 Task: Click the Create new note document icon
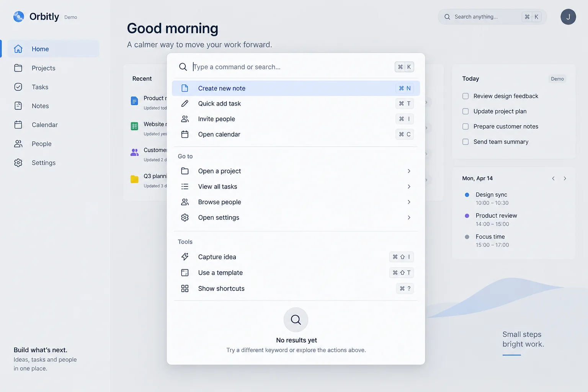point(185,88)
